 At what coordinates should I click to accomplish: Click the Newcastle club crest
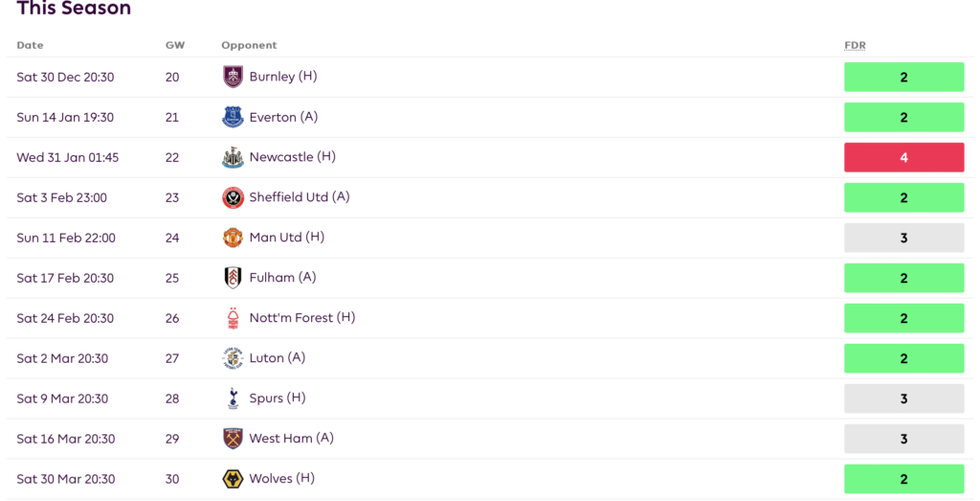(234, 157)
